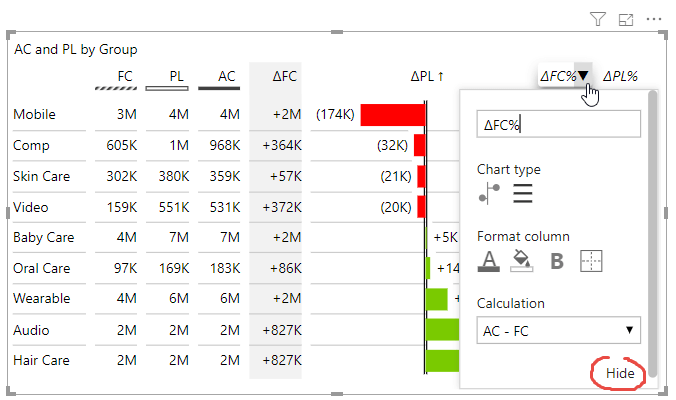676x400 pixels.
Task: Click the ΔFC% header dropdown arrow
Action: pos(583,76)
